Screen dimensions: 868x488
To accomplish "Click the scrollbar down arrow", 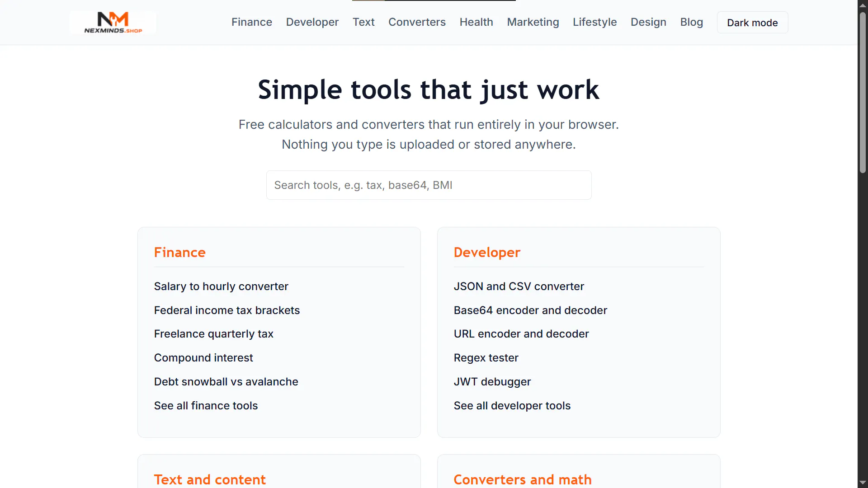I will [x=863, y=483].
